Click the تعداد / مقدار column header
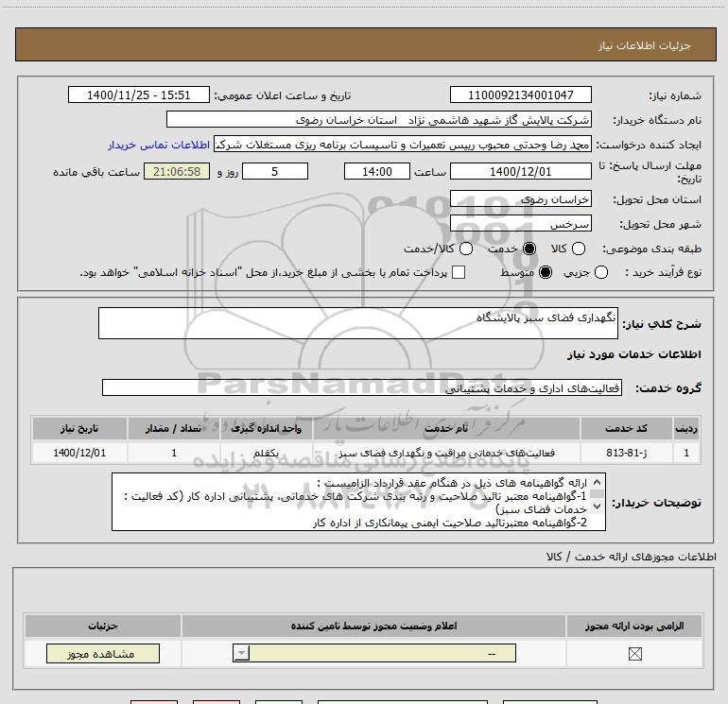The image size is (728, 704). (x=174, y=428)
